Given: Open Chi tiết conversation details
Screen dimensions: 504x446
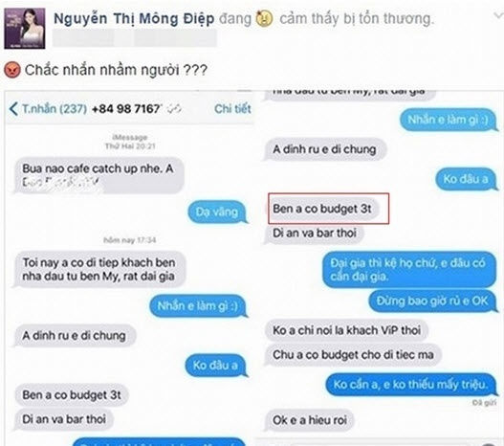Looking at the screenshot, I should (232, 109).
